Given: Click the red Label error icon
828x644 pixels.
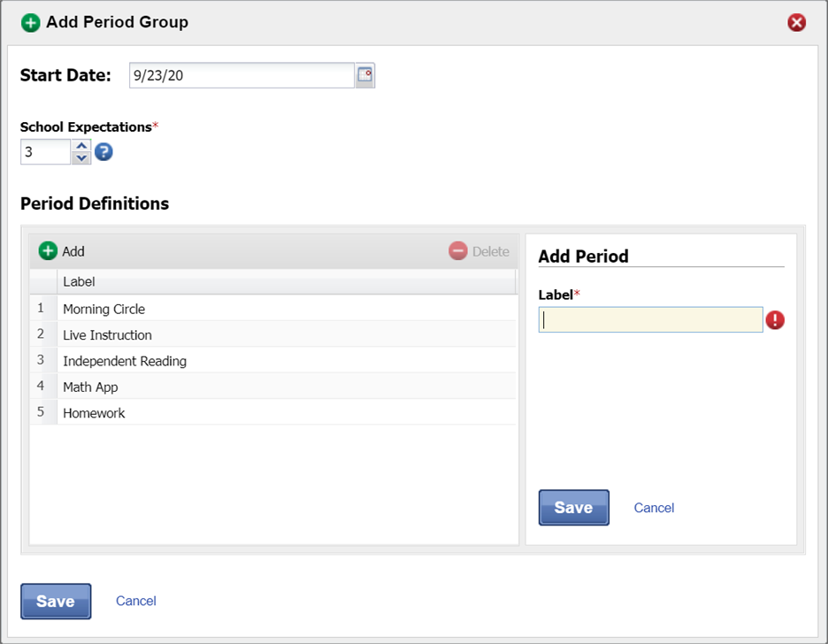Looking at the screenshot, I should click(775, 320).
